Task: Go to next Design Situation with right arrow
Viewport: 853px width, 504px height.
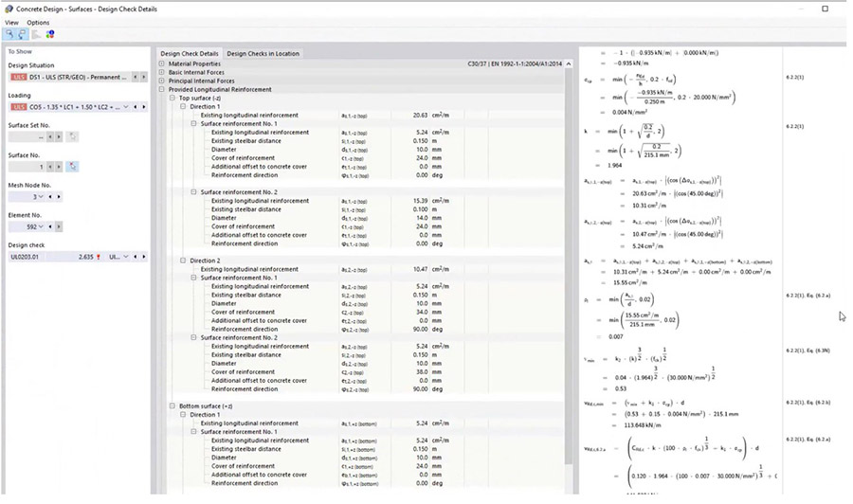Action: coord(143,77)
